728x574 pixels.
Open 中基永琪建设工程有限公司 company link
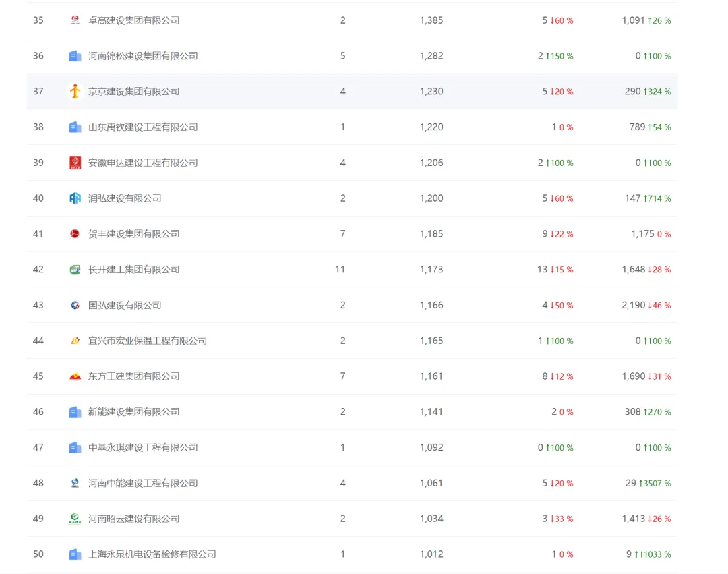pyautogui.click(x=143, y=447)
